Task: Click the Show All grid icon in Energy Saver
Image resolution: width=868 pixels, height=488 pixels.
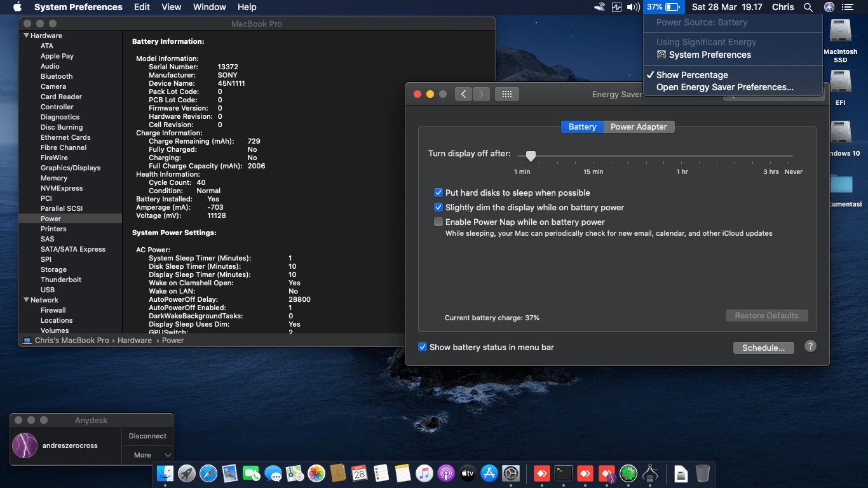Action: pos(506,94)
